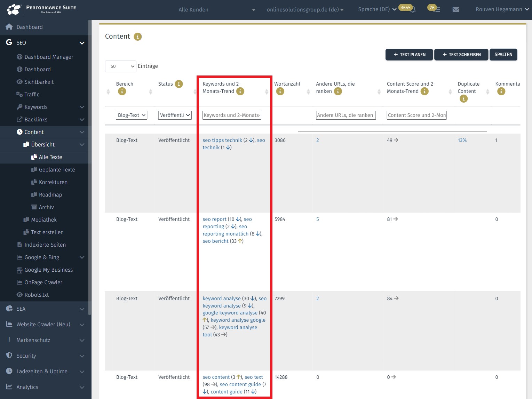The height and width of the screenshot is (399, 532).
Task: Click info icon for Content Score column
Action: coord(424,91)
